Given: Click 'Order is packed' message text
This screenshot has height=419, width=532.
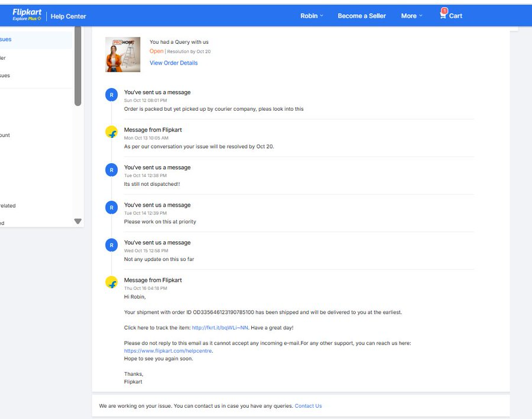Looking at the screenshot, I should [214, 109].
